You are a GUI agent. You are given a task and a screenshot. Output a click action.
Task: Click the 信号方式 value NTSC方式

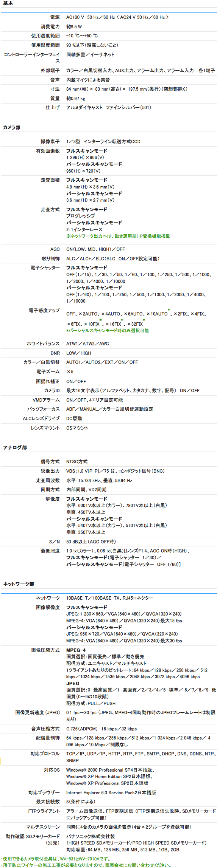coord(77,462)
